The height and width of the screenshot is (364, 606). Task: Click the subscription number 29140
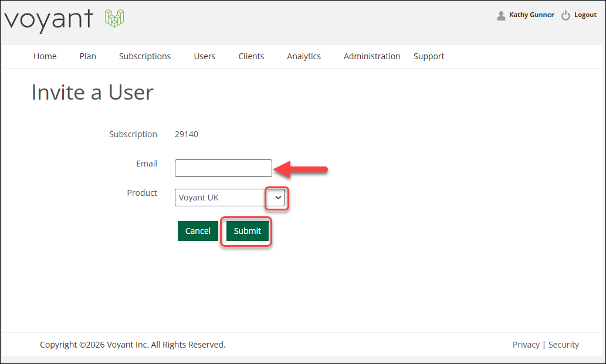point(187,134)
